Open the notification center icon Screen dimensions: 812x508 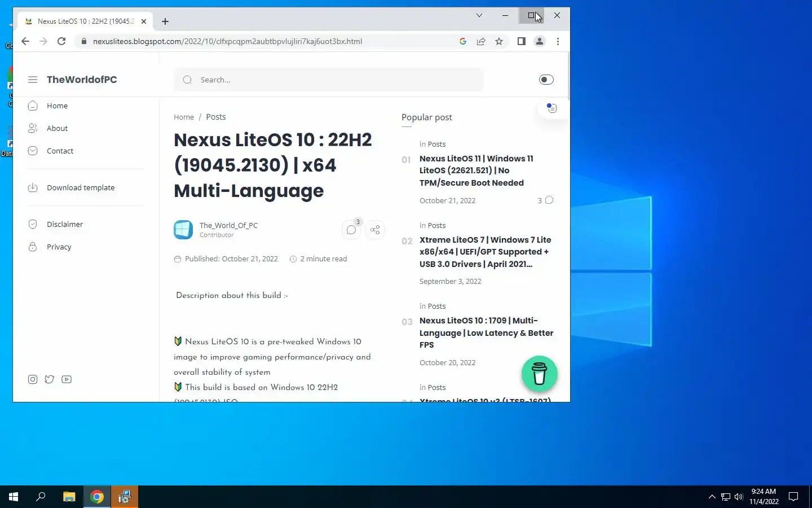point(793,497)
